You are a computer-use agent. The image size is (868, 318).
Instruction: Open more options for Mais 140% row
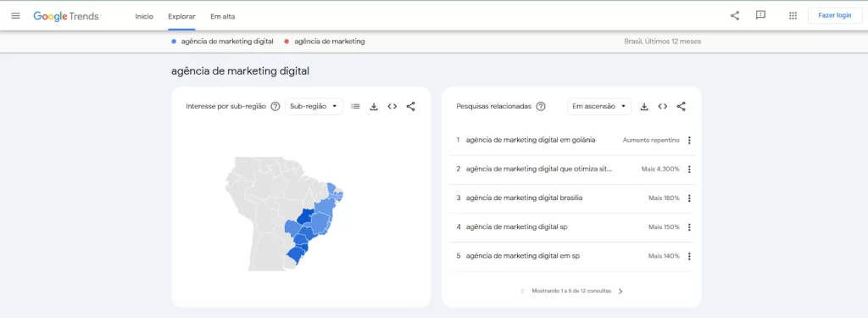(689, 256)
